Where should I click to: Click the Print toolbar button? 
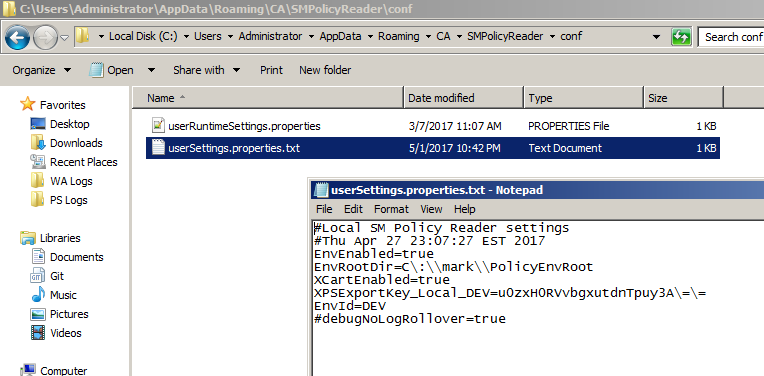coord(271,70)
